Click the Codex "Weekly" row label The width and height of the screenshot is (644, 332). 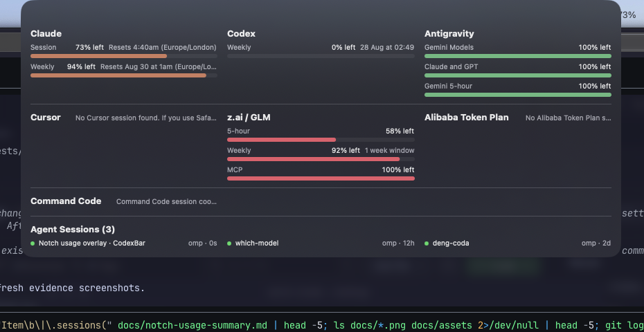point(239,47)
